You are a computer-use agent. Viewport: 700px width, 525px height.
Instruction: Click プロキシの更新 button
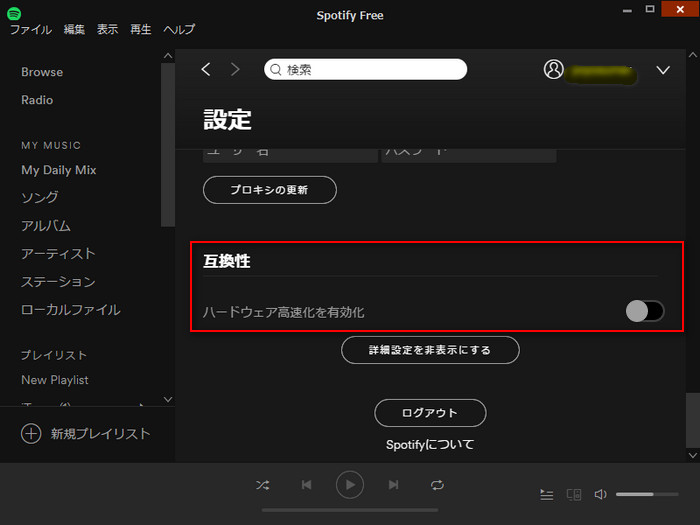click(x=270, y=190)
